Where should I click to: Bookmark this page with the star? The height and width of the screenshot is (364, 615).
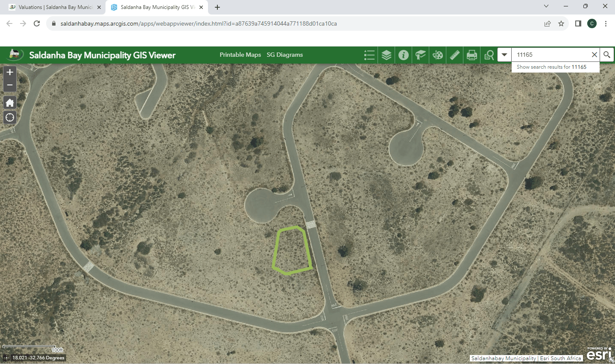pos(561,23)
